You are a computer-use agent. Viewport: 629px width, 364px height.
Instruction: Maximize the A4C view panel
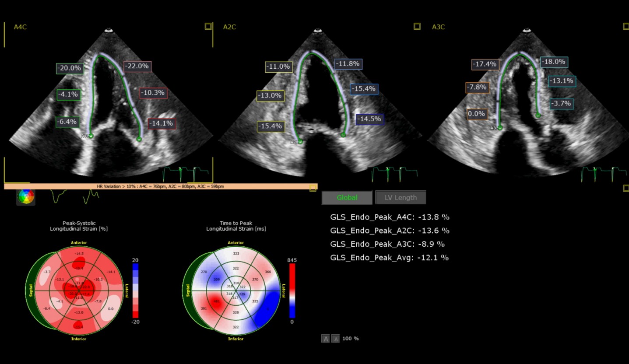pyautogui.click(x=208, y=26)
